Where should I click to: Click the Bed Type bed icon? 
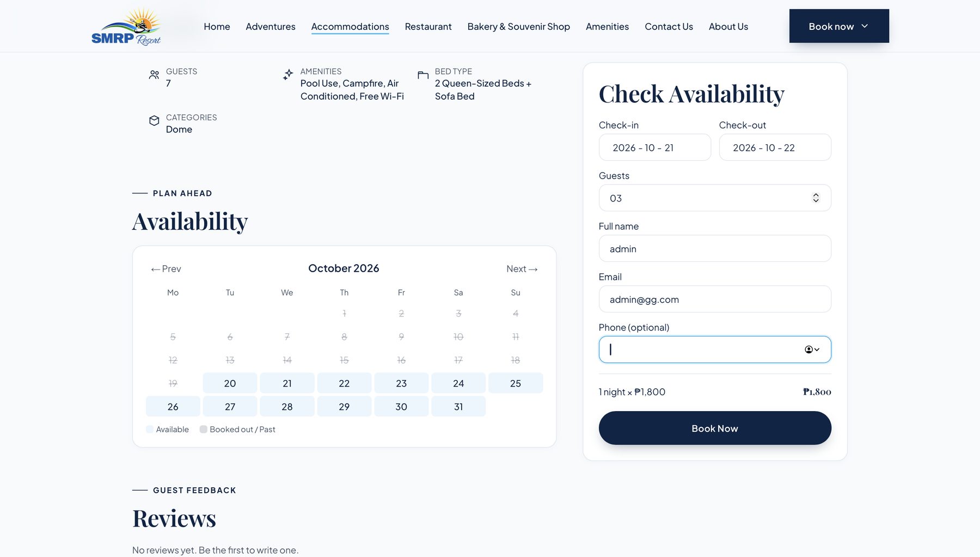(x=423, y=75)
